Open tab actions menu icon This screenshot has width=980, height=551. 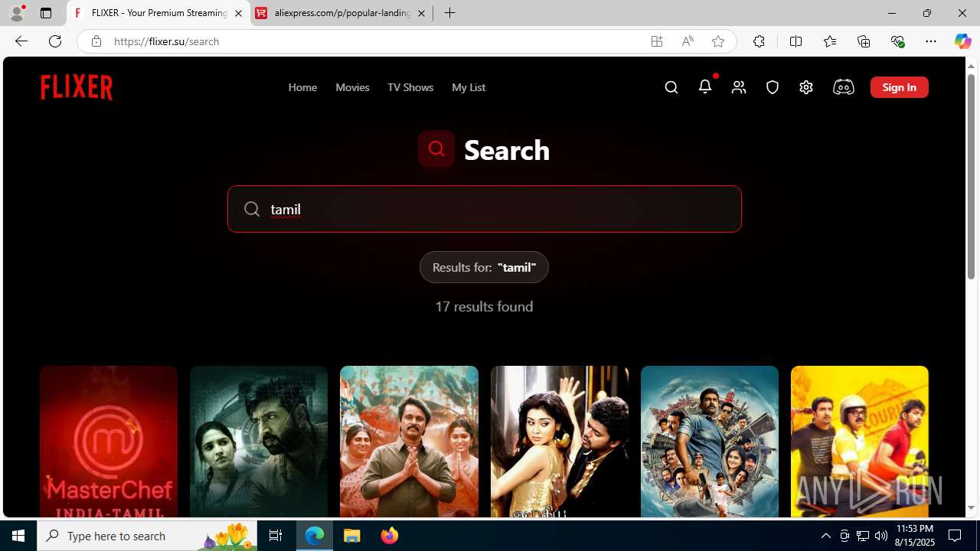46,13
